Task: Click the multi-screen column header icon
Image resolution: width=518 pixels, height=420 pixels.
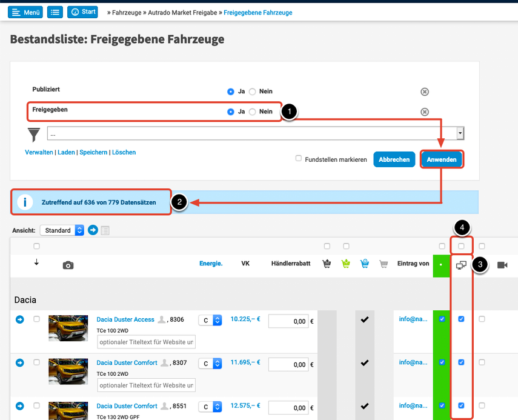Action: [461, 265]
